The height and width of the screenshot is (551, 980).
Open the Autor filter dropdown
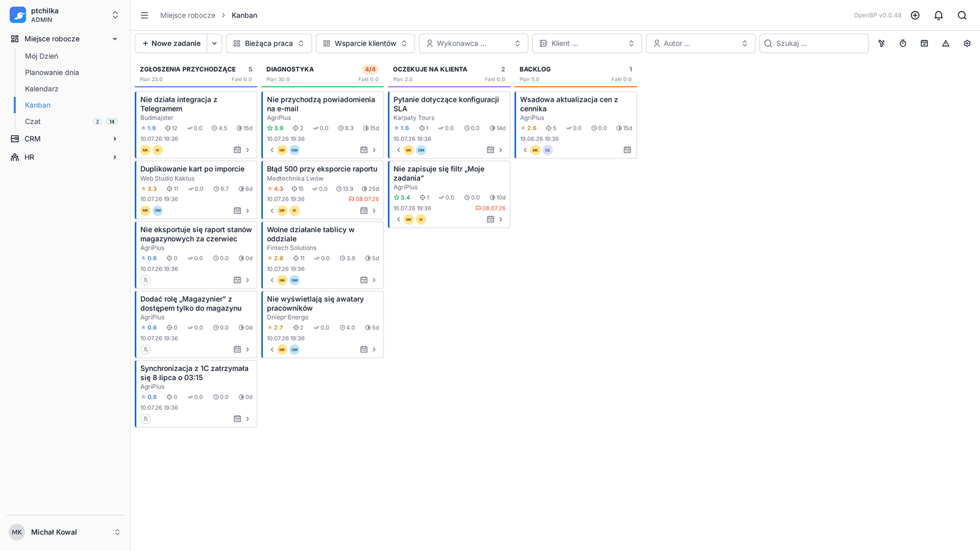point(701,43)
